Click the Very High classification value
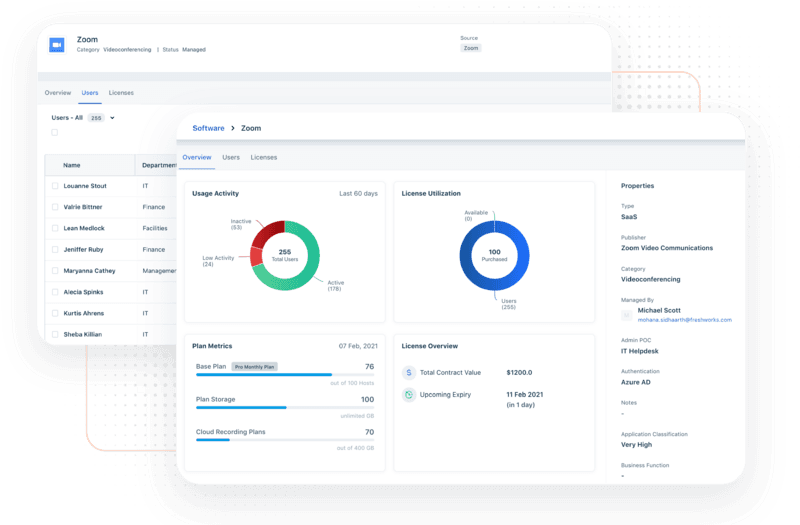The height and width of the screenshot is (525, 800). (636, 445)
